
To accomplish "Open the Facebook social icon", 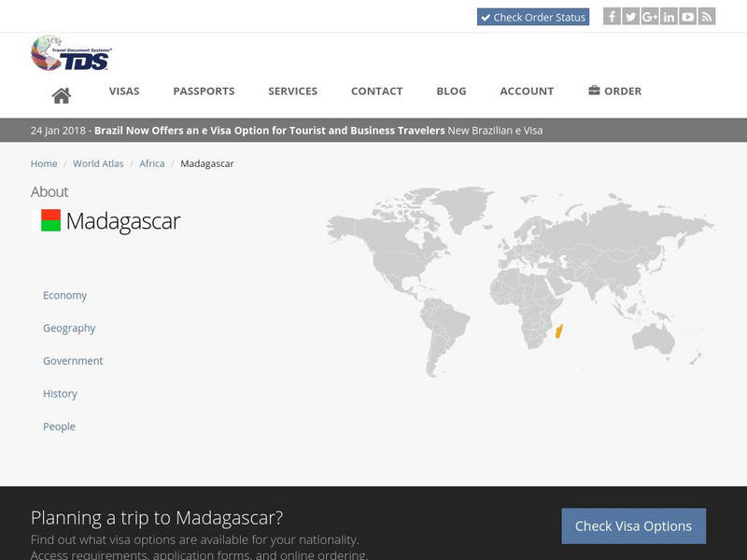I will 612,17.
